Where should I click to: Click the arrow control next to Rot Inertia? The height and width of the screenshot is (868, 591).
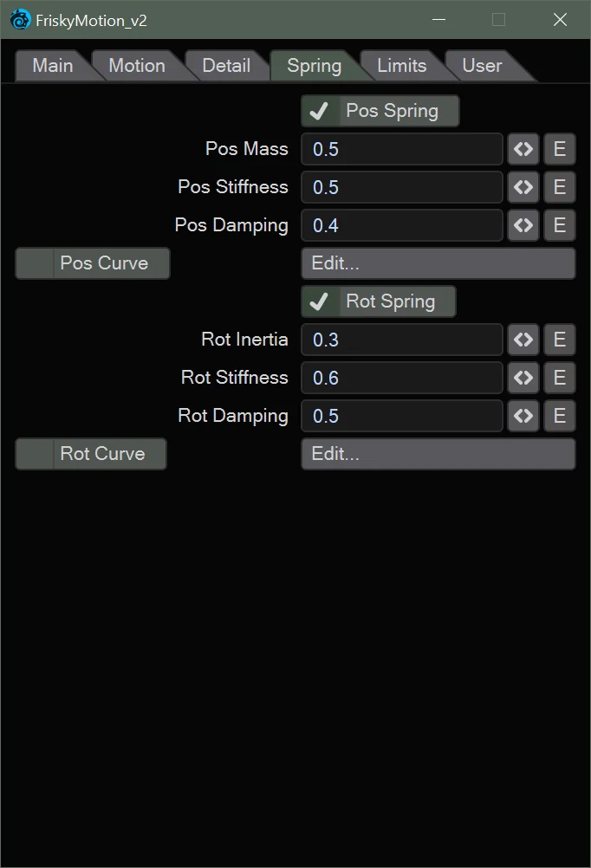pyautogui.click(x=523, y=340)
